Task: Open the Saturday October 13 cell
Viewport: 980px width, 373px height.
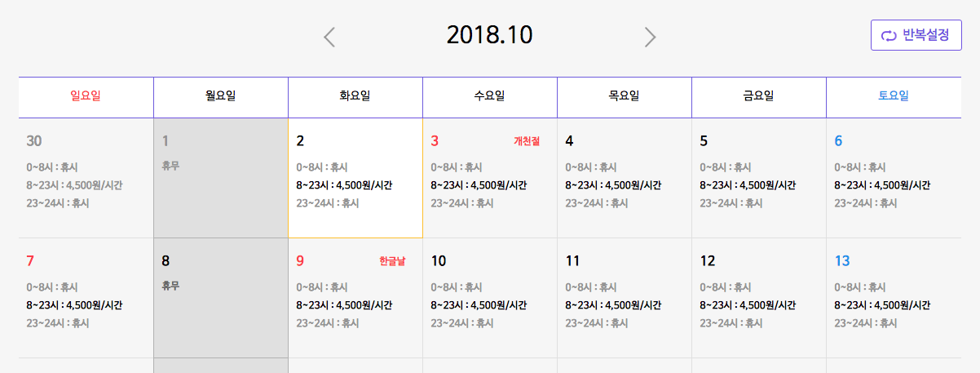Action: [x=894, y=298]
